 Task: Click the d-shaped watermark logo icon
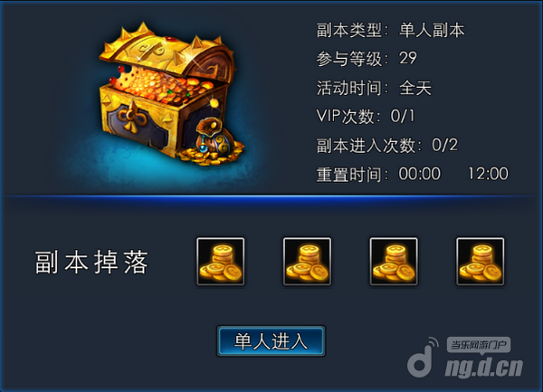(x=423, y=358)
